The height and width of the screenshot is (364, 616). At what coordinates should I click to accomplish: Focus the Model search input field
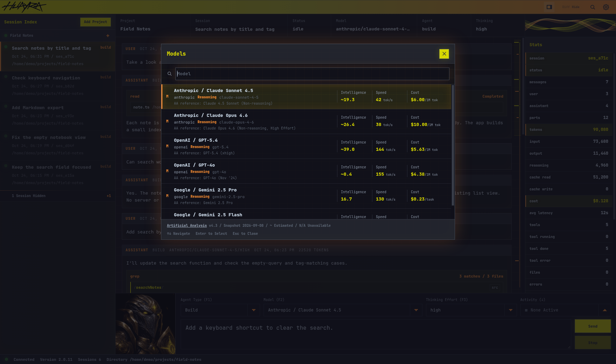[x=312, y=74]
